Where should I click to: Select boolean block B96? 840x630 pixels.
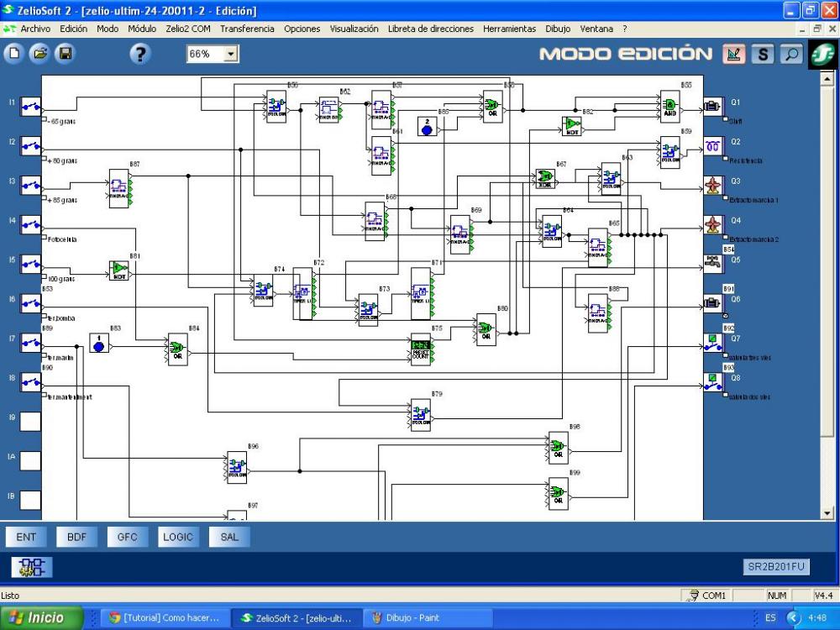tap(238, 467)
